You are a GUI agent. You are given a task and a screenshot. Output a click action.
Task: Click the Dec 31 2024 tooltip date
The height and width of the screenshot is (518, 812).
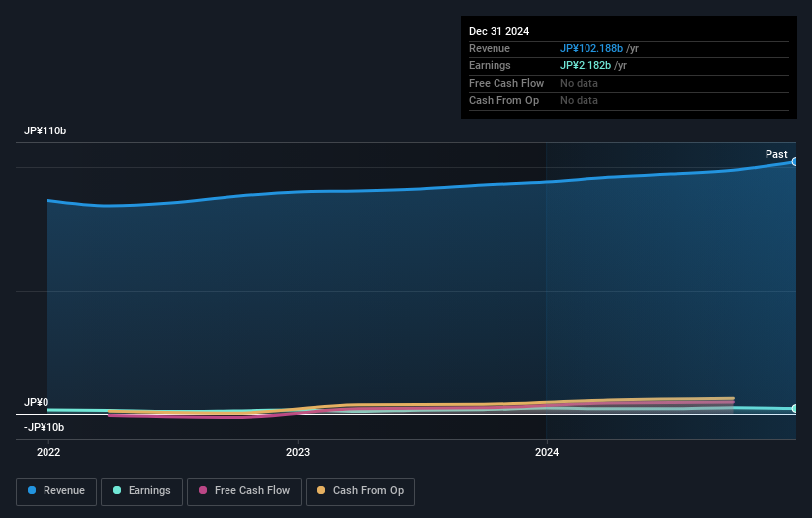pyautogui.click(x=499, y=31)
